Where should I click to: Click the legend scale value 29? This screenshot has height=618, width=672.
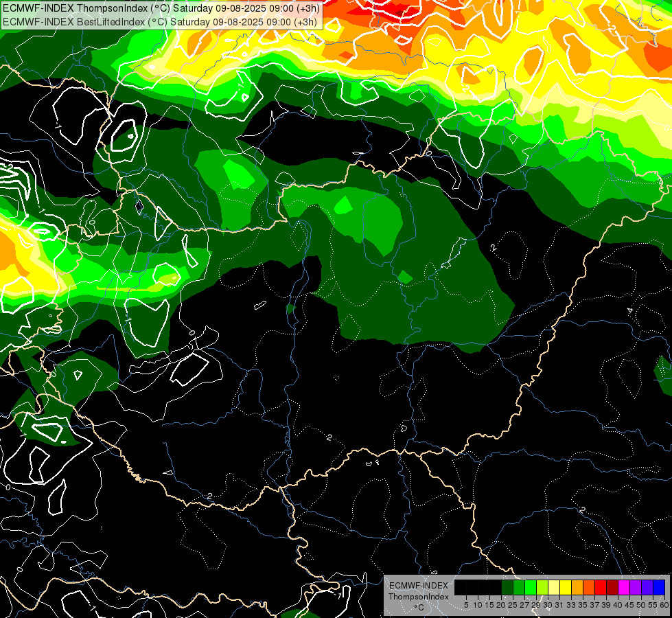535,605
